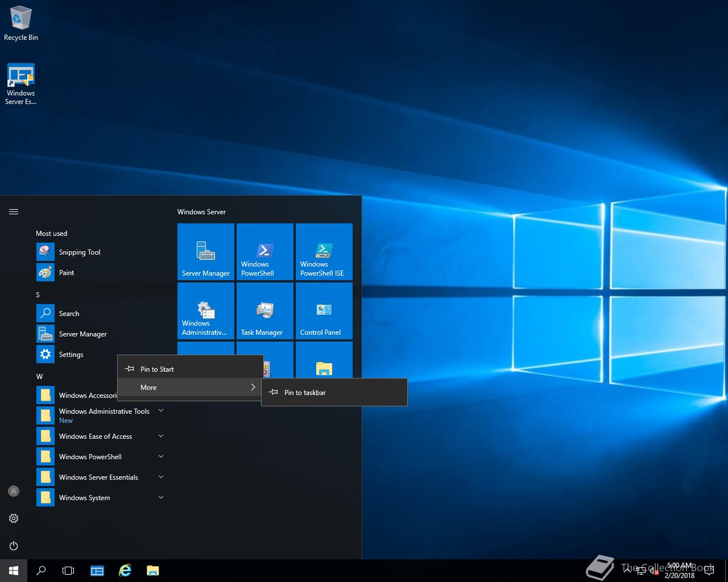The height and width of the screenshot is (582, 728).
Task: Open the File Explorer tile
Action: (324, 360)
